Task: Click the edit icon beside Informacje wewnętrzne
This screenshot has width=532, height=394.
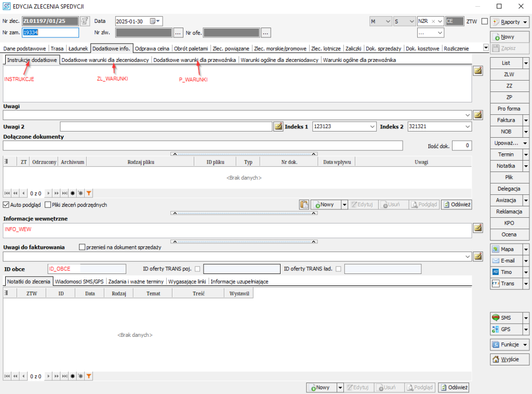Action: click(477, 228)
